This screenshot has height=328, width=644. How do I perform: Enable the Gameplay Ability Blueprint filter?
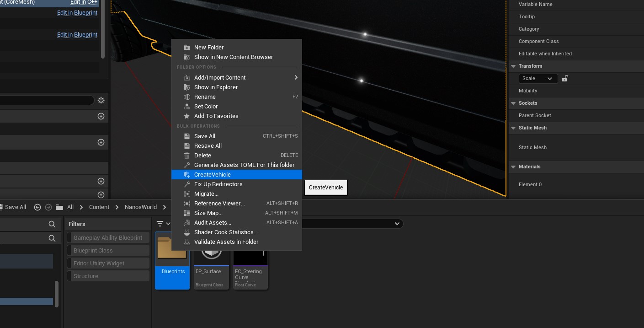[108, 238]
